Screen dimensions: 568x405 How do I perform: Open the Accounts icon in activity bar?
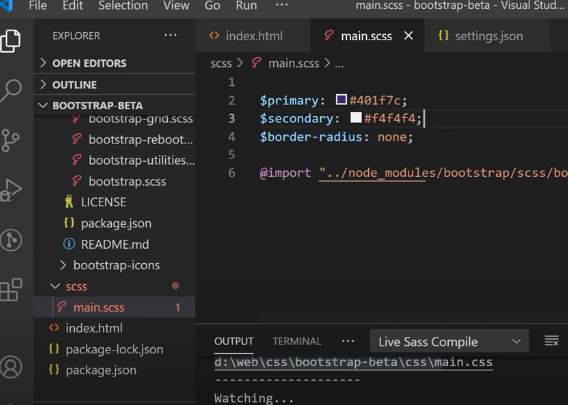(11, 367)
